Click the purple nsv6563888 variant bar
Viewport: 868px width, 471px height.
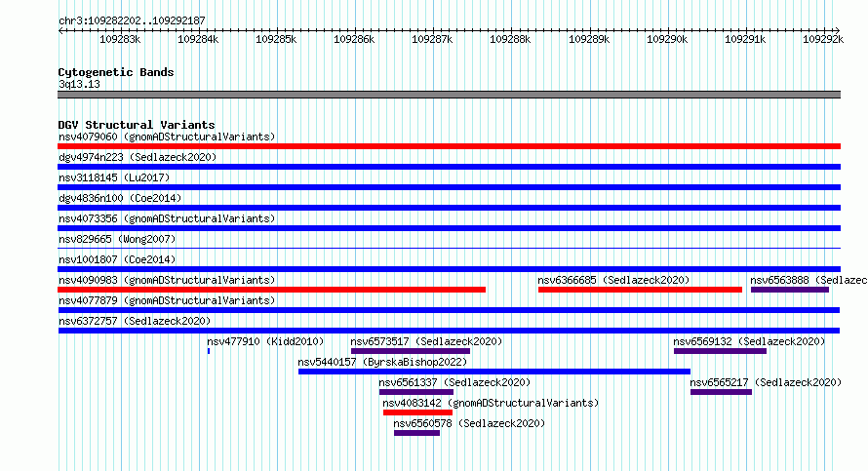[790, 290]
